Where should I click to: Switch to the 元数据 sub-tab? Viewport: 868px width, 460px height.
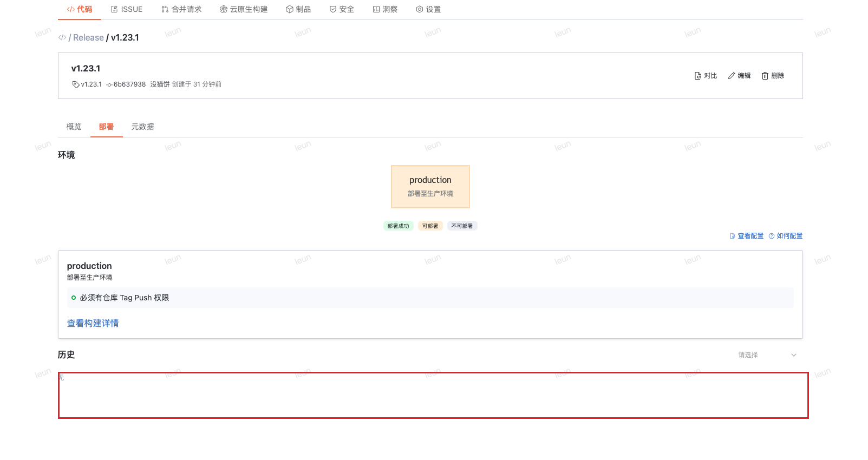(142, 127)
